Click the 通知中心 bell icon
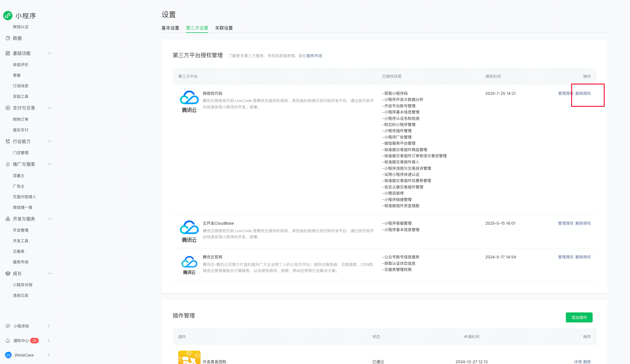 click(x=8, y=341)
